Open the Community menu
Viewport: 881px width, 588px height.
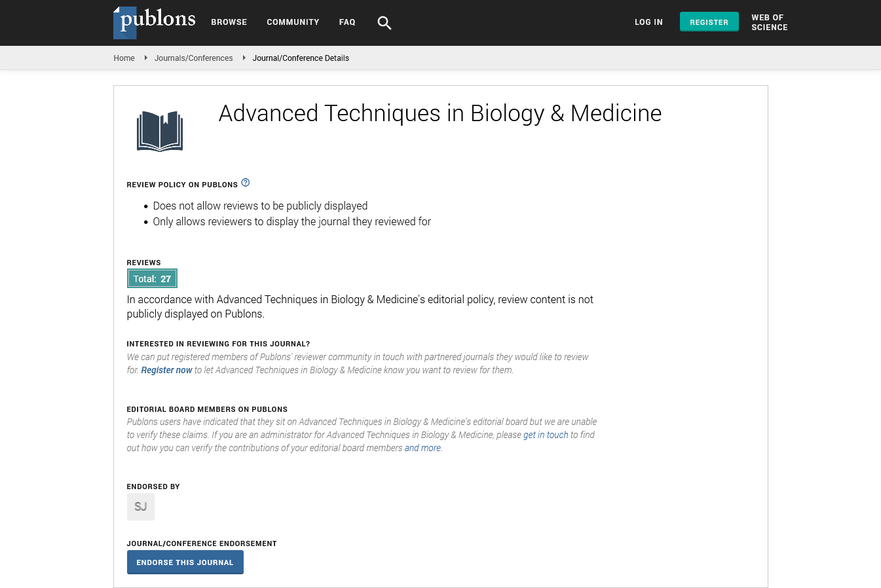(293, 22)
